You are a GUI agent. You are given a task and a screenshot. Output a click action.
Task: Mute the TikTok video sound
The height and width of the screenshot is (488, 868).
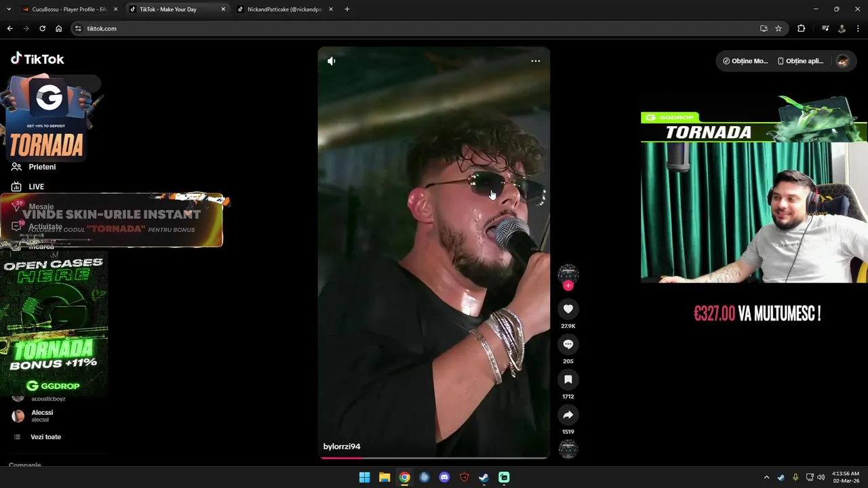[332, 61]
